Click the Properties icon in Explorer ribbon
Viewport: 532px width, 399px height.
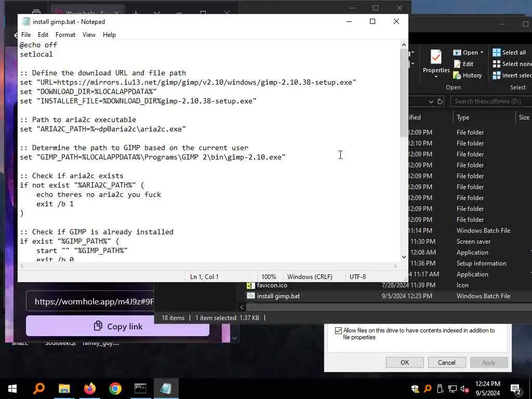436,57
